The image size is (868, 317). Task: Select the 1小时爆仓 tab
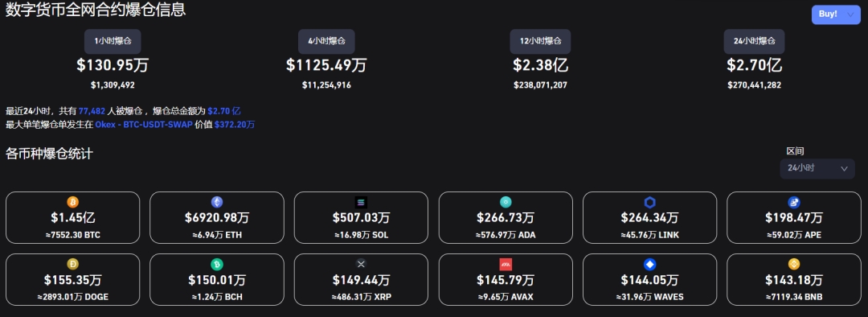pyautogui.click(x=113, y=41)
